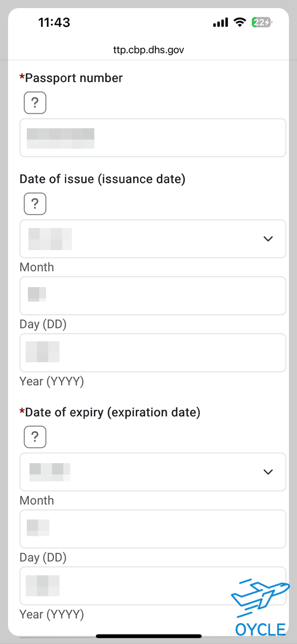Focus the expiration Day (DD) field

tap(153, 529)
